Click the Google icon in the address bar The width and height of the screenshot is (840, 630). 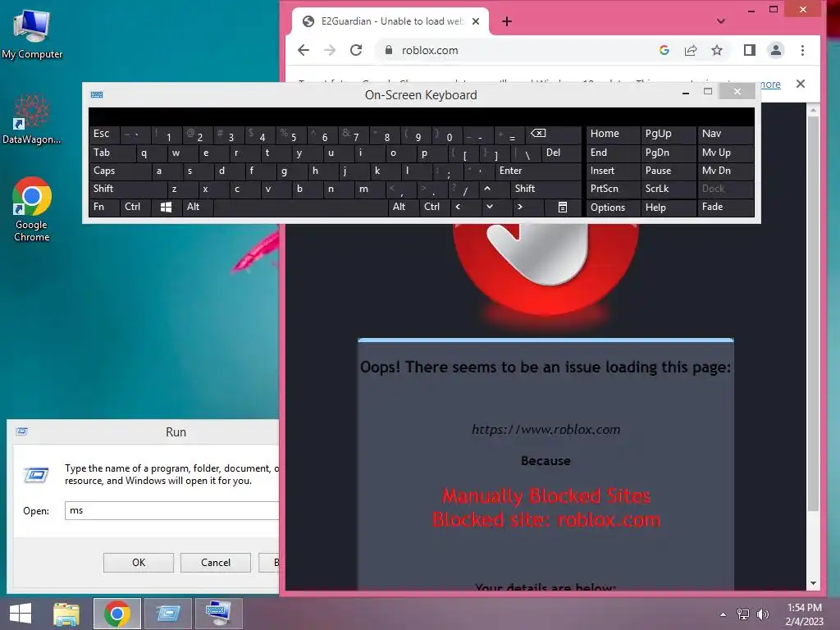(x=664, y=50)
